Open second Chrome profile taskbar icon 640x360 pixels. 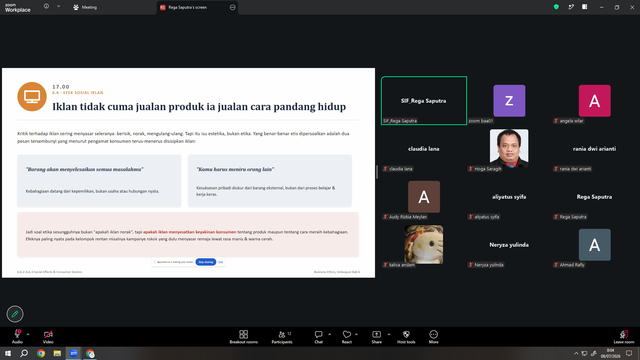(90, 353)
